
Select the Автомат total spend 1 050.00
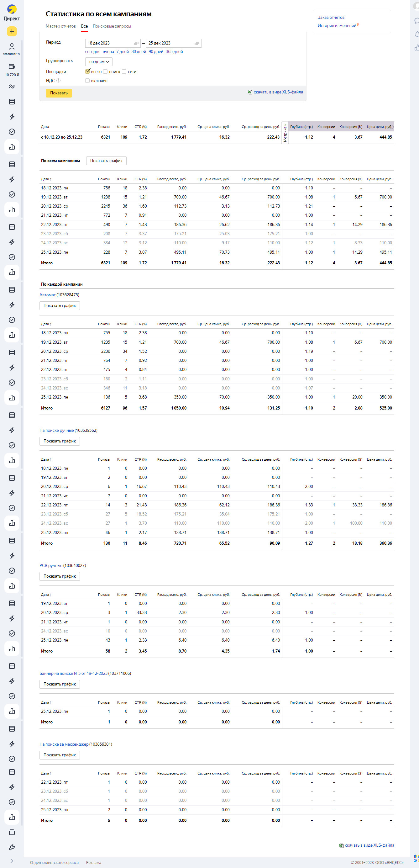179,408
